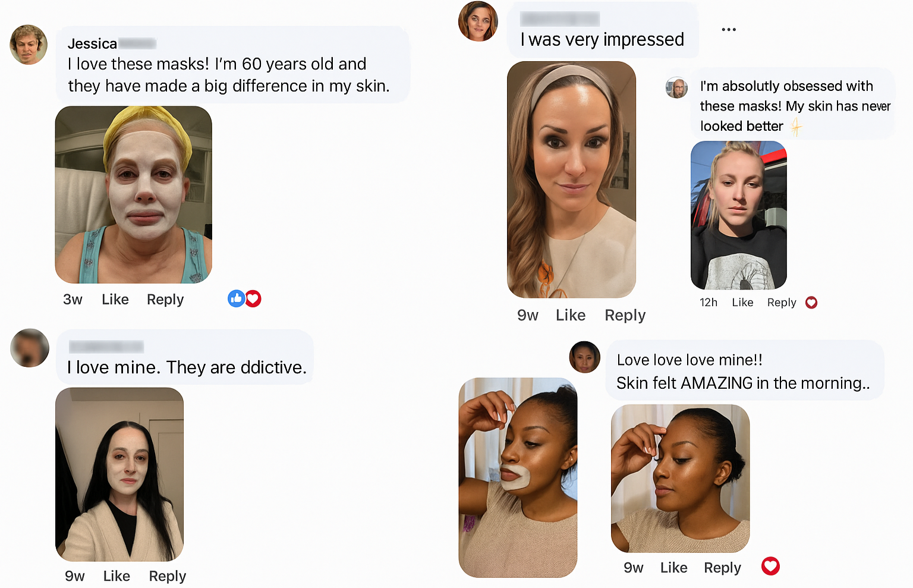Open photo of woman with chin mask strip
Image resolution: width=913 pixels, height=588 pixels.
click(x=518, y=477)
